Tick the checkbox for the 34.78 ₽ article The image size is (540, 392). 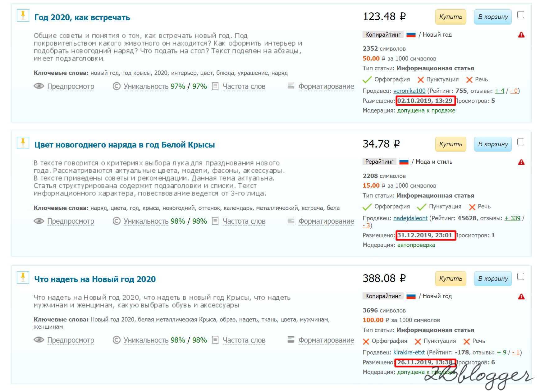521,142
